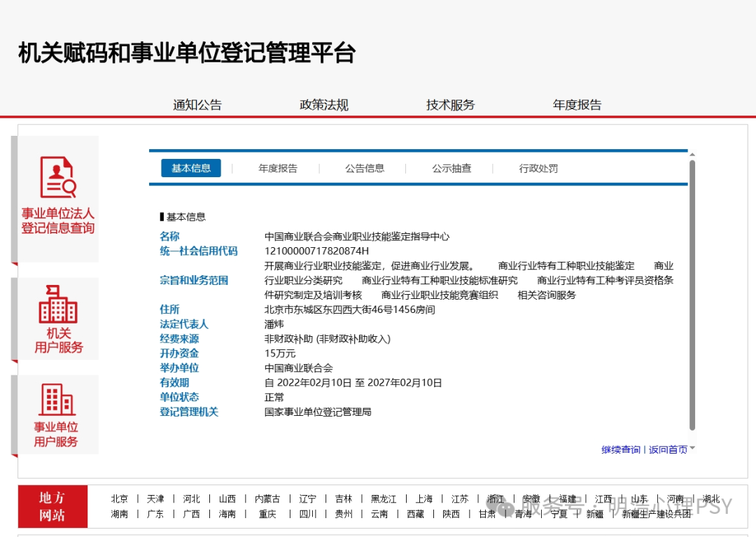The width and height of the screenshot is (756, 537).
Task: Open the 上海 local site link
Action: pyautogui.click(x=424, y=499)
